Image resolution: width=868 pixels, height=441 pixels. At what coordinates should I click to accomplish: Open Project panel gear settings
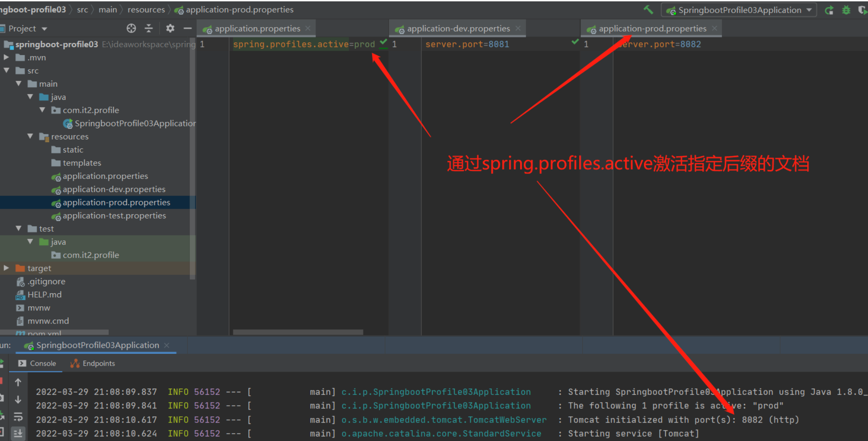coord(170,28)
